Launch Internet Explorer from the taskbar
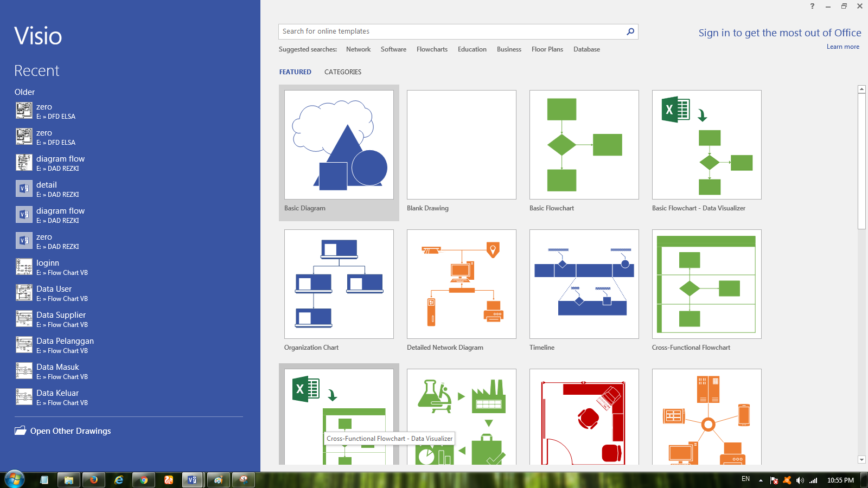 click(x=119, y=480)
